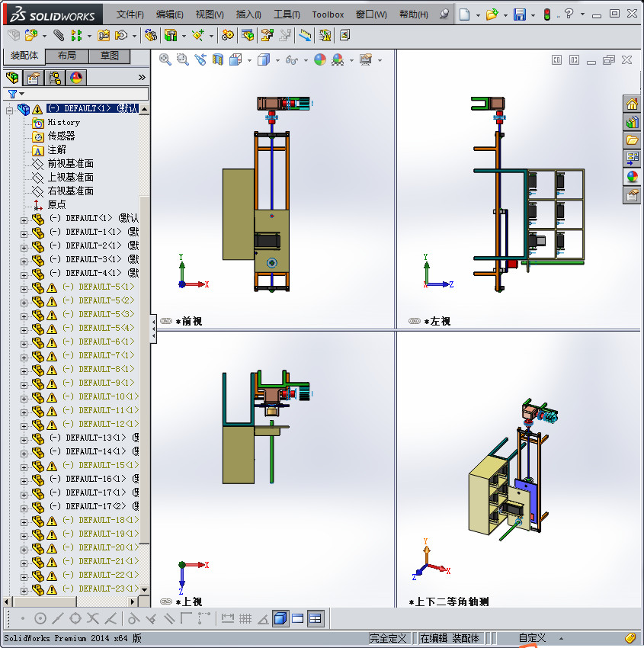Image resolution: width=644 pixels, height=648 pixels.
Task: Open File Explorer folder in task pane
Action: pyautogui.click(x=632, y=140)
